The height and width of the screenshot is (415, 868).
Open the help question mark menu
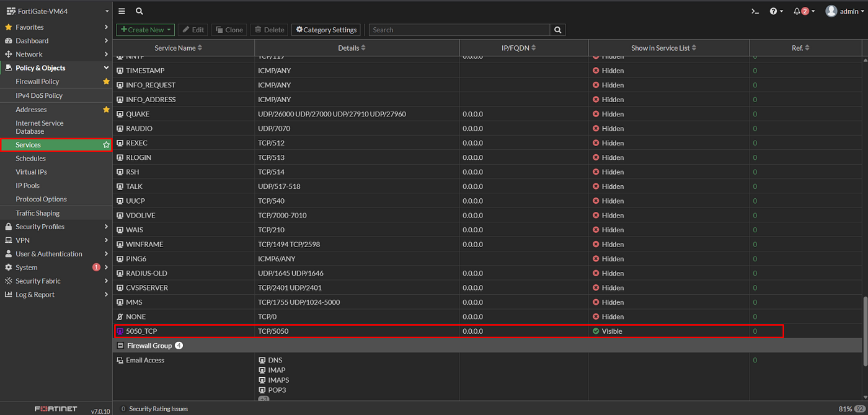[x=776, y=11]
